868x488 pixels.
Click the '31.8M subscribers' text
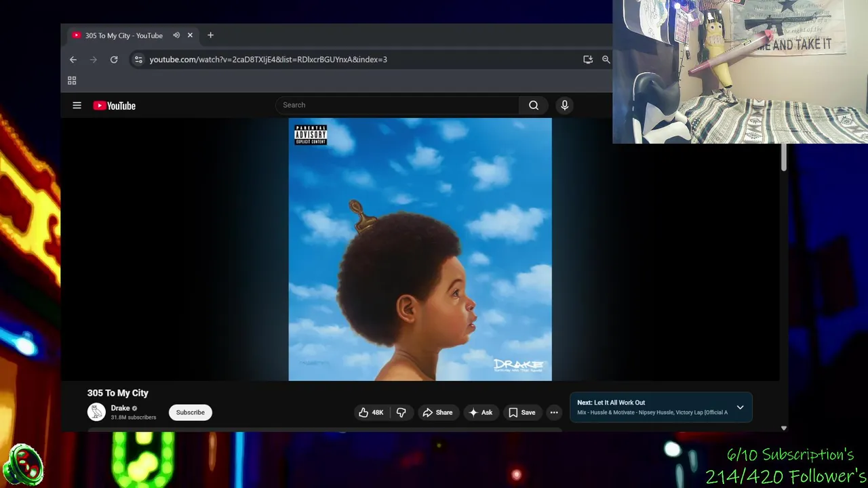click(x=134, y=418)
